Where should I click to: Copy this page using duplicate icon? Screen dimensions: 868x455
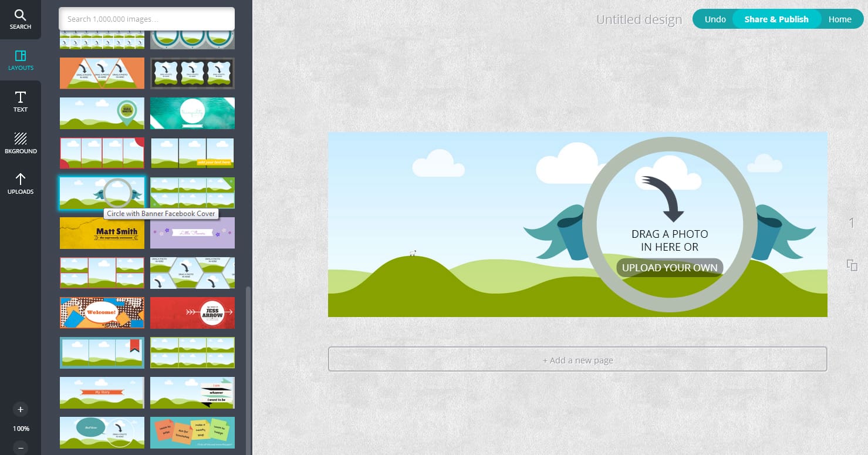[852, 265]
